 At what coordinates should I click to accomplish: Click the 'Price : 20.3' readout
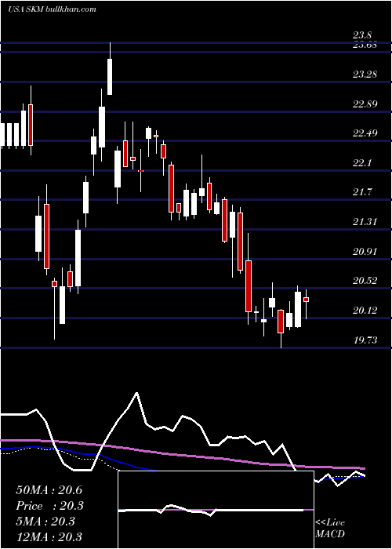tap(50, 506)
